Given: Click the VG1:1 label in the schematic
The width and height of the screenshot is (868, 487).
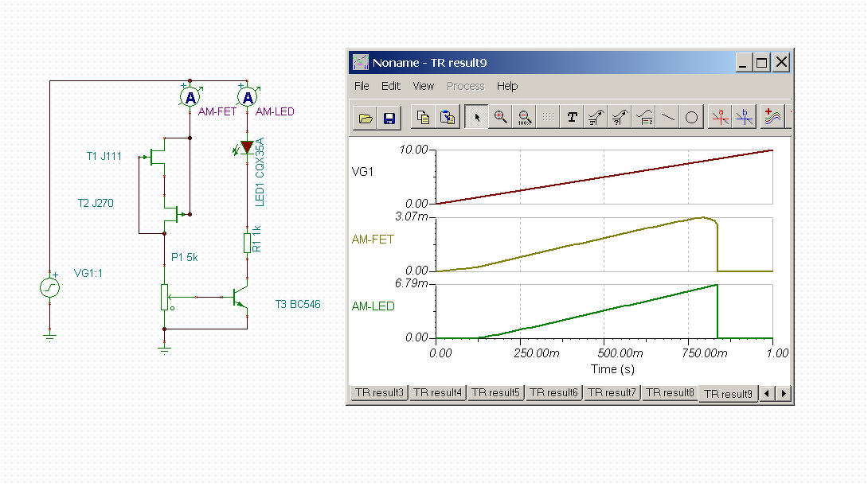Looking at the screenshot, I should 88,274.
